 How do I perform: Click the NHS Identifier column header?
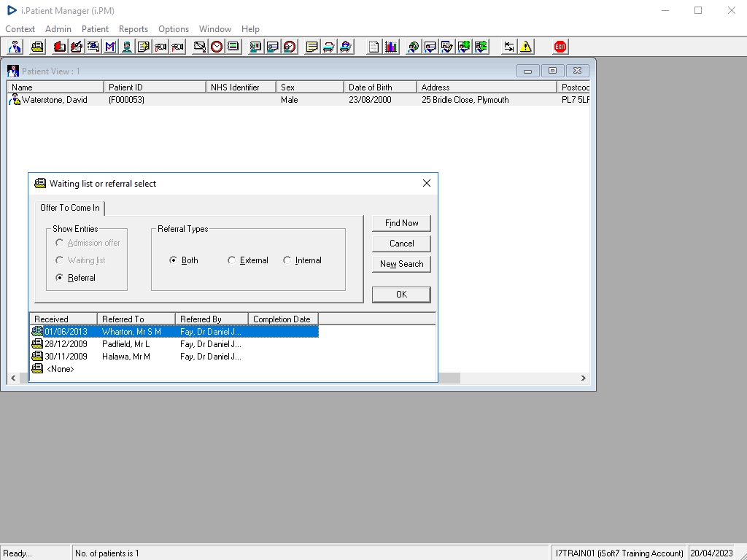coord(241,87)
